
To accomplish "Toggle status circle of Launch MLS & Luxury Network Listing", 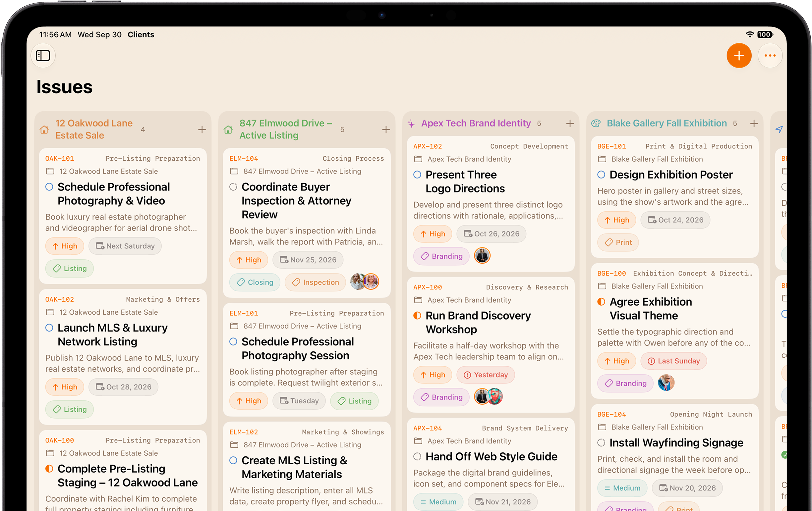I will tap(49, 328).
